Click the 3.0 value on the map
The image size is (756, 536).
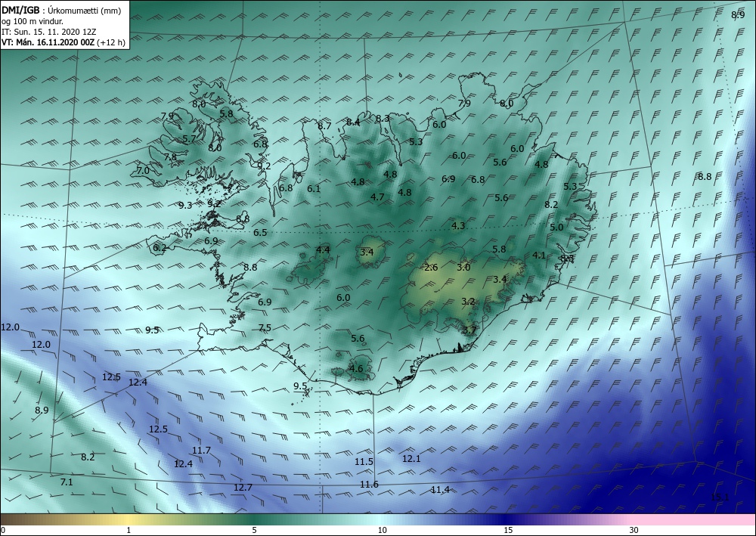click(x=463, y=268)
